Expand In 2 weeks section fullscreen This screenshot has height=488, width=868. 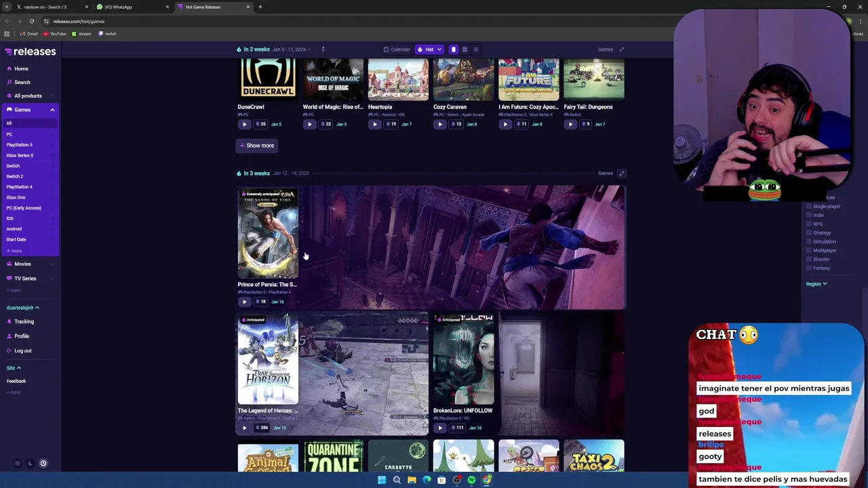(621, 49)
